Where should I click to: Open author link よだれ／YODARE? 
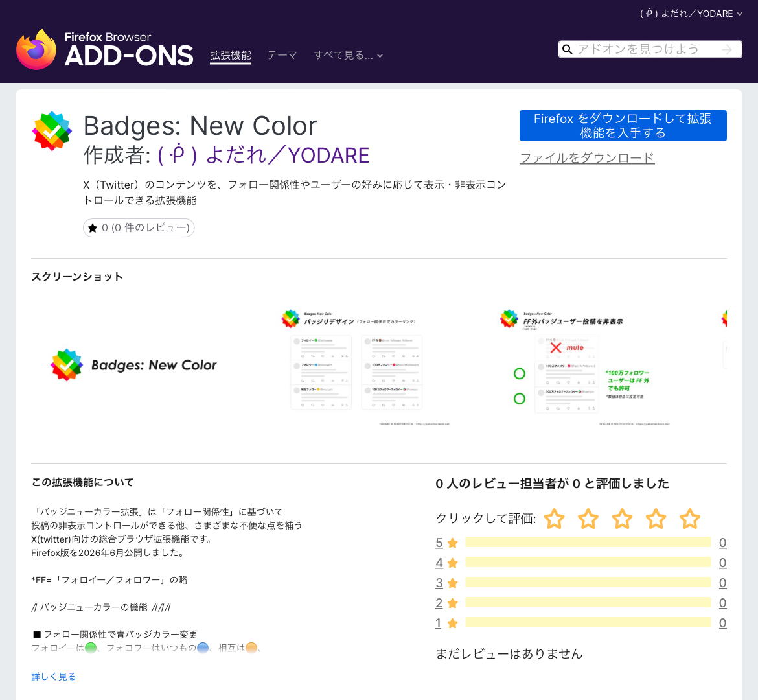(x=264, y=156)
